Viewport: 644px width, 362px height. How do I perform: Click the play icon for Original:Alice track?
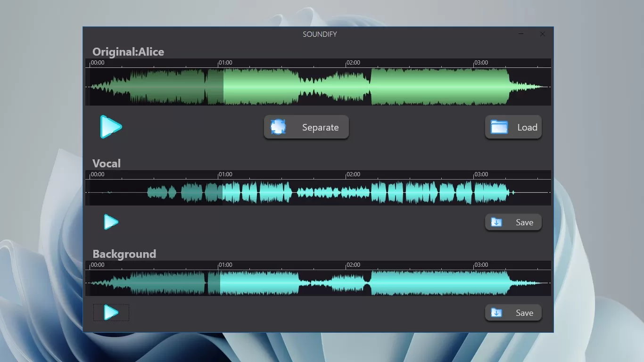coord(111,127)
